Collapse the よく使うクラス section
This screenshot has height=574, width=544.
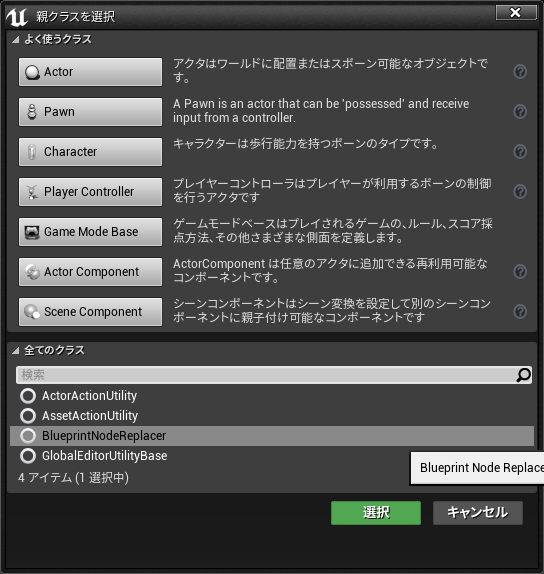pos(15,40)
